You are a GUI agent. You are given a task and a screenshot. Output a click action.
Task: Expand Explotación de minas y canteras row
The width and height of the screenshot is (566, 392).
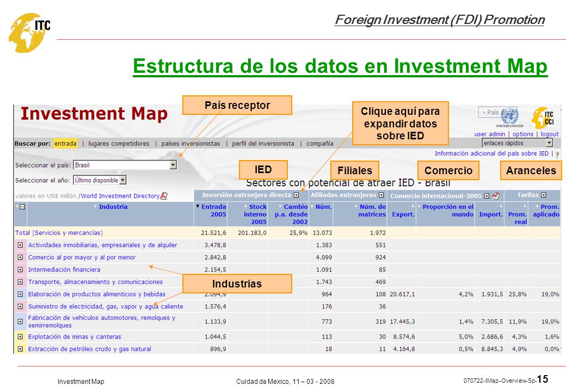coord(20,337)
